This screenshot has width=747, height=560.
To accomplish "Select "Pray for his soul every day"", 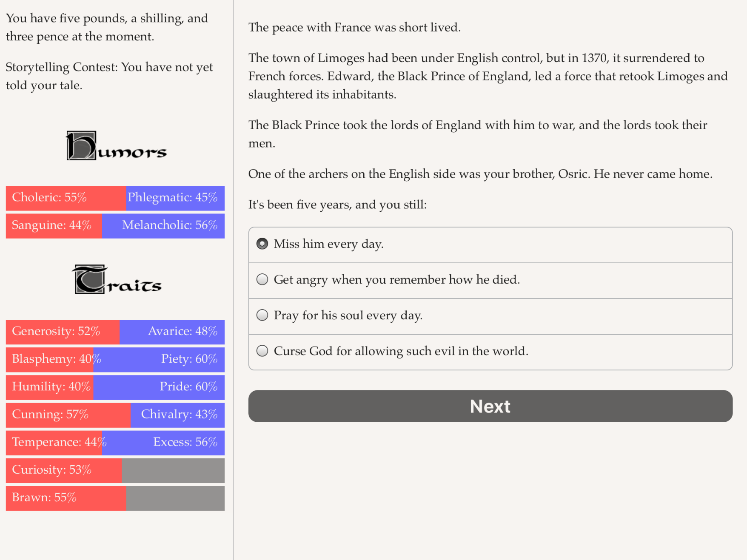I will click(x=490, y=316).
